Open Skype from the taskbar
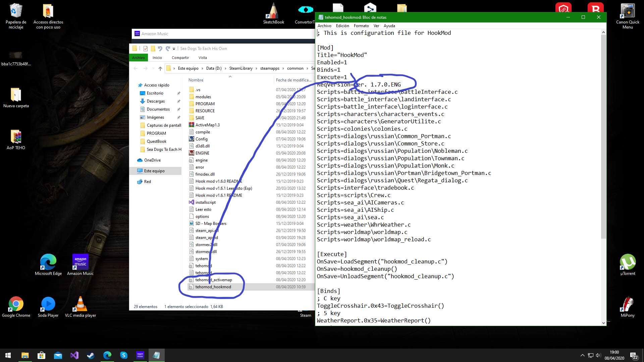Viewport: 644px width, 362px height. (123, 355)
